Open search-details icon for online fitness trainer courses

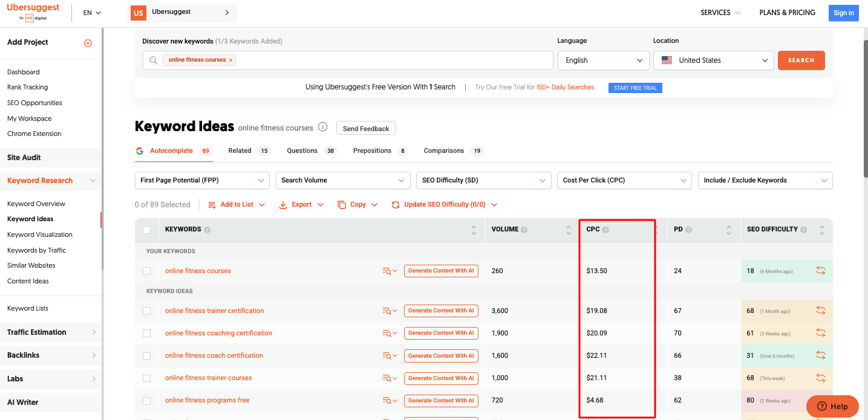pos(390,378)
